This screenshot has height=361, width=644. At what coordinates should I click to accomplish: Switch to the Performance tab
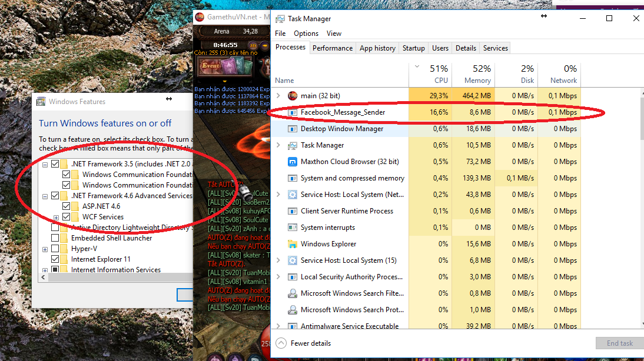tap(333, 48)
